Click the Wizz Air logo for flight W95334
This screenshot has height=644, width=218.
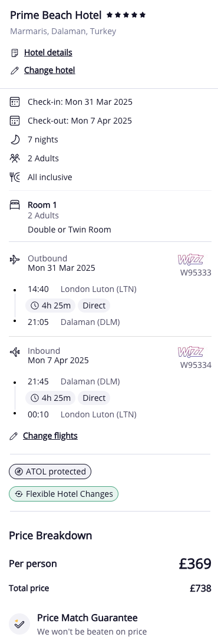190,352
